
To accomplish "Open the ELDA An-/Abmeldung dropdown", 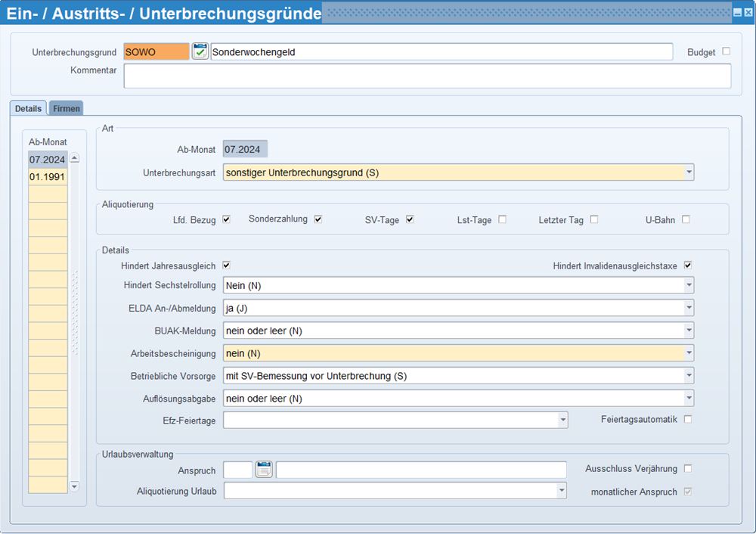I will click(689, 308).
